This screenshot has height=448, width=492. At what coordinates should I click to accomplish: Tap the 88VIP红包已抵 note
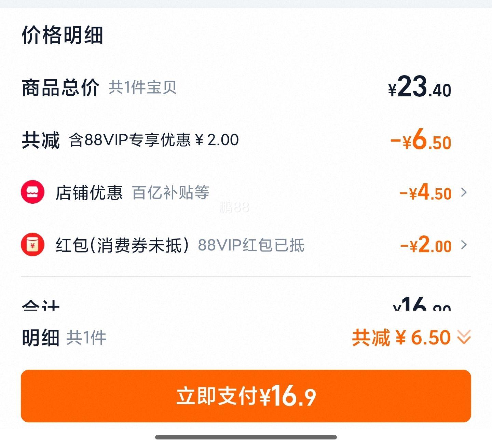tap(251, 245)
